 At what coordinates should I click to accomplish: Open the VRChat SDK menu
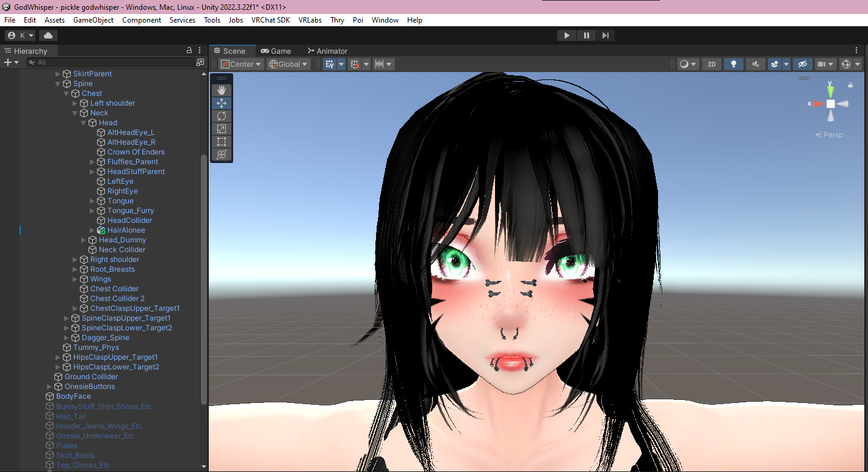(270, 20)
